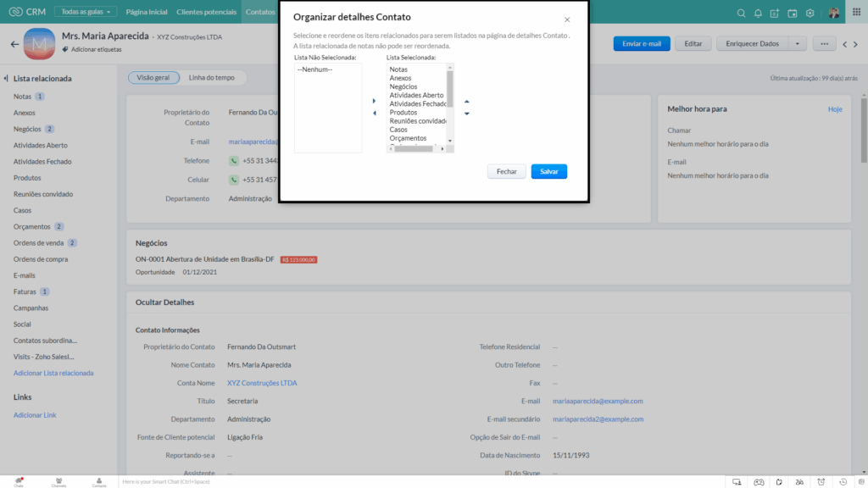Click the Salvar button

[x=549, y=171]
